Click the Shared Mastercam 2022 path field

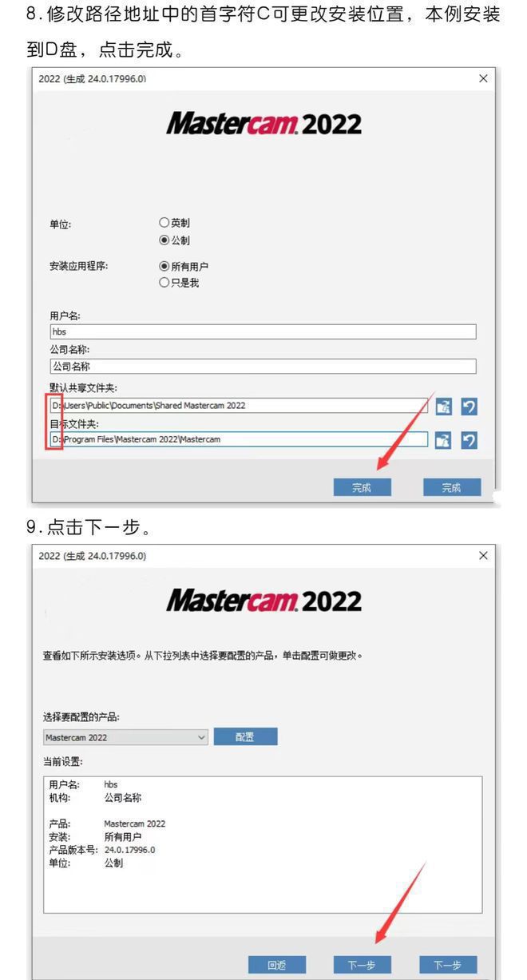[x=238, y=406]
